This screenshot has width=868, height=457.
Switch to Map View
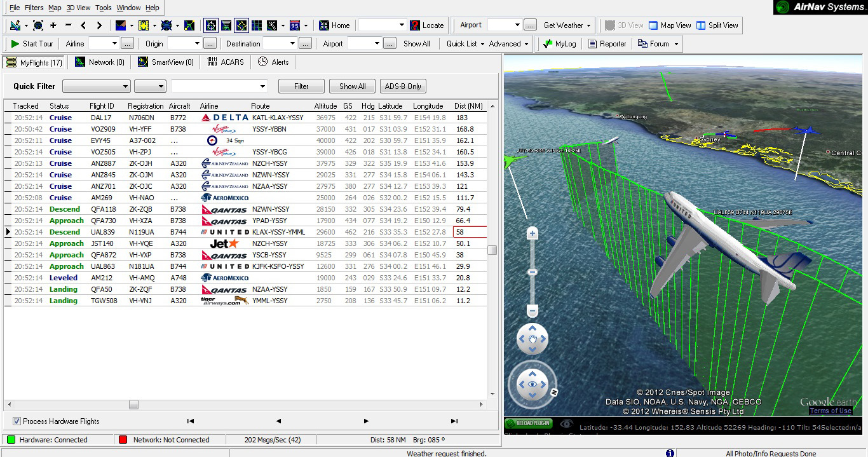point(670,25)
